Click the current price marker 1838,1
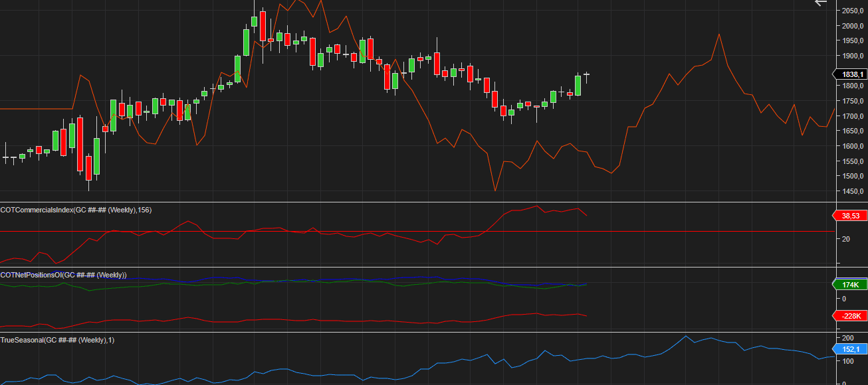Screen dimensions: 868x385 (x=850, y=74)
